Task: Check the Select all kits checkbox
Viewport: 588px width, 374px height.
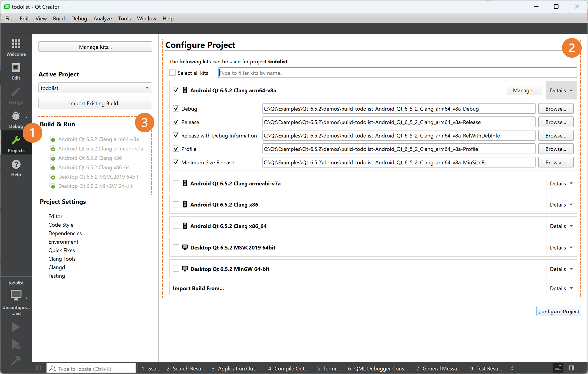Action: 172,73
